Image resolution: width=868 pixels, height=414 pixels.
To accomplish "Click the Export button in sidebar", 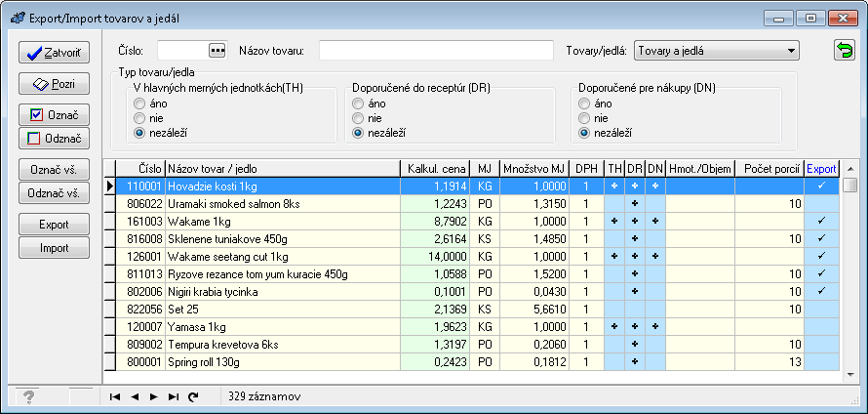I will [55, 225].
